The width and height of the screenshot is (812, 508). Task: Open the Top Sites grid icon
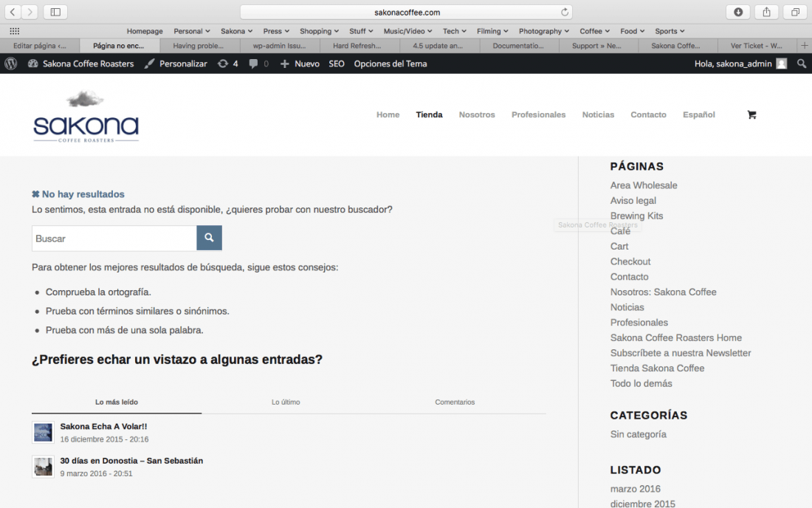pyautogui.click(x=15, y=31)
